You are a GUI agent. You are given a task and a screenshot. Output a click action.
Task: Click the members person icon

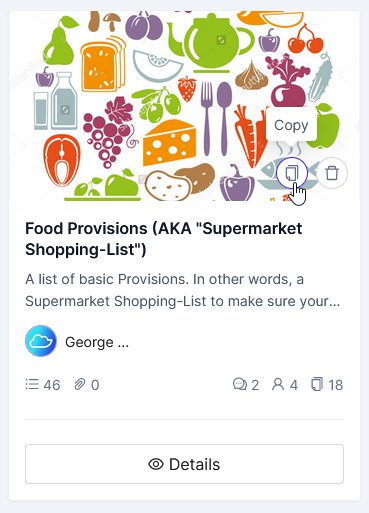click(x=278, y=384)
